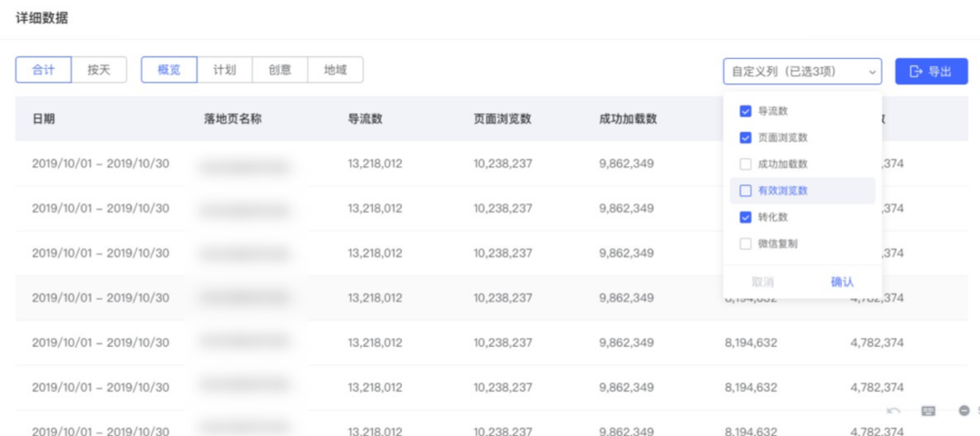Click the 日期 column header
The height and width of the screenshot is (436, 980).
(44, 119)
